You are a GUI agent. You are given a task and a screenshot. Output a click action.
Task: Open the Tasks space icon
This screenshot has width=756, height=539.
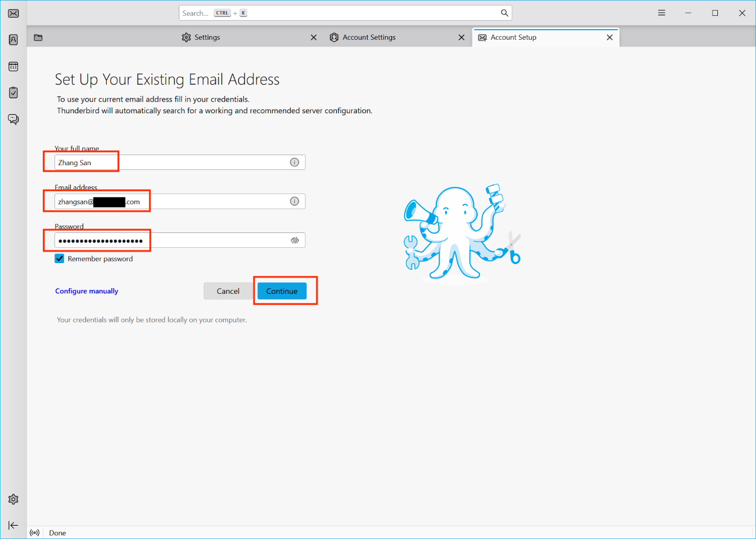13,93
